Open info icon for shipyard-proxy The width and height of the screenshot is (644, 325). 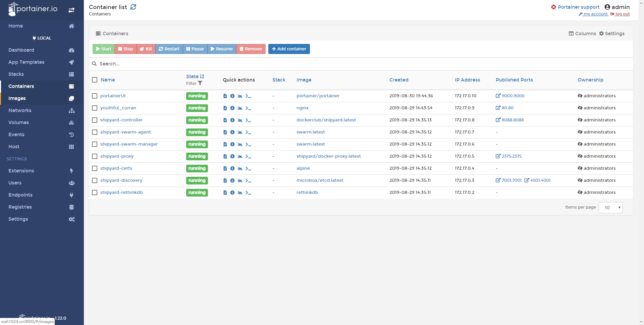232,156
